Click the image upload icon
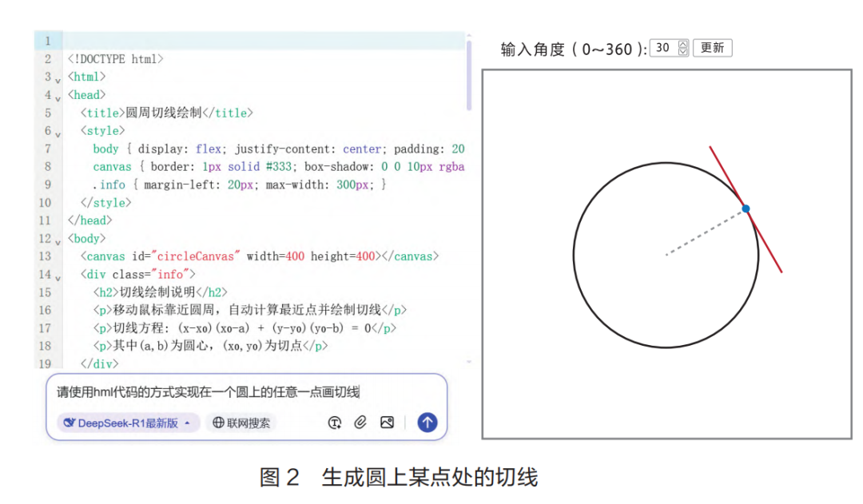The height and width of the screenshot is (504, 863). coord(388,423)
